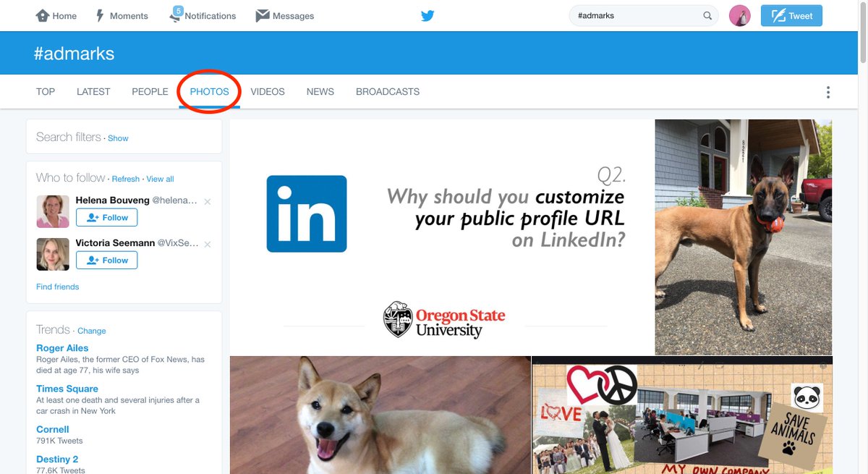868x474 pixels.
Task: Open the three-dot more options menu
Action: (828, 92)
